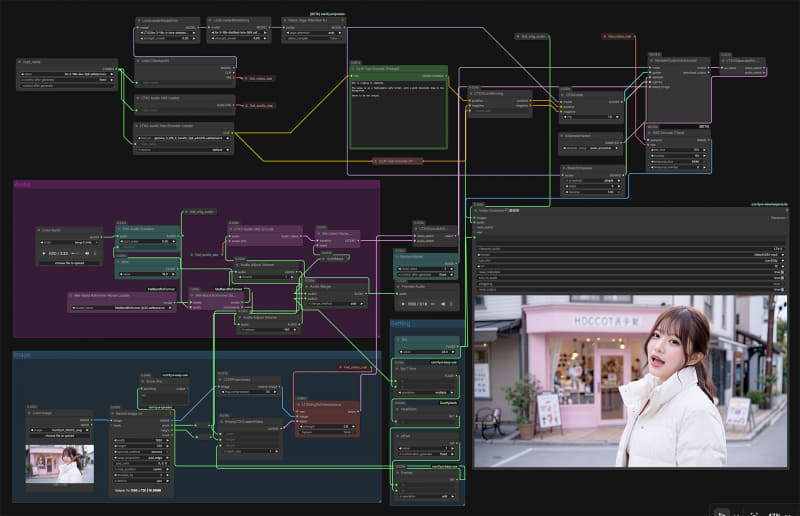Toggle pingpong in Video Combine
This screenshot has width=800, height=516.
tap(630, 284)
